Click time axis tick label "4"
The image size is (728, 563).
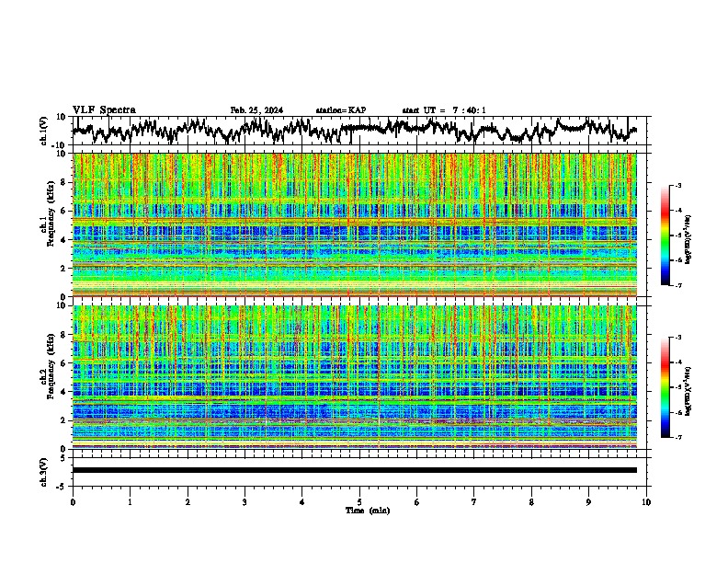coord(302,502)
